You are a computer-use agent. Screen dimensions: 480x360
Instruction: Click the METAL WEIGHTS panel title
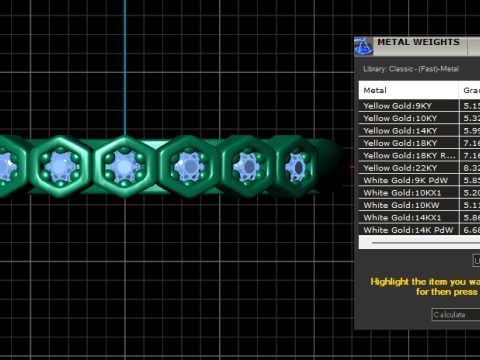[418, 42]
